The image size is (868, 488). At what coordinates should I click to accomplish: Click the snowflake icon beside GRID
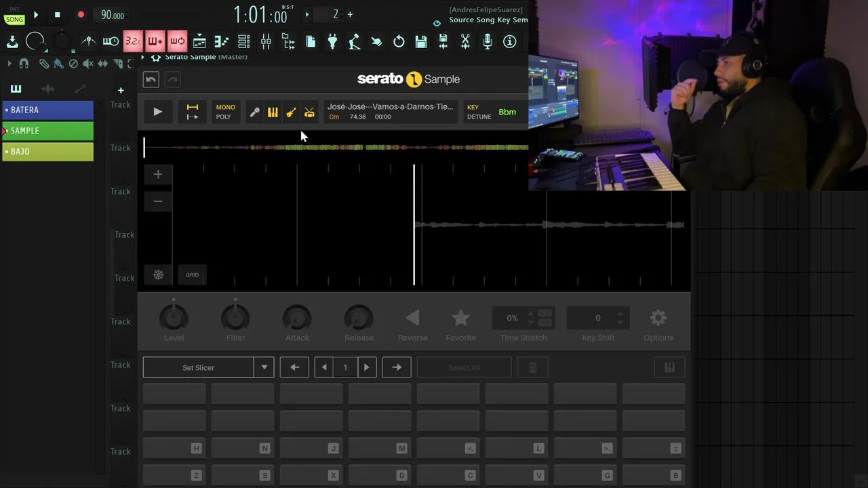point(158,274)
